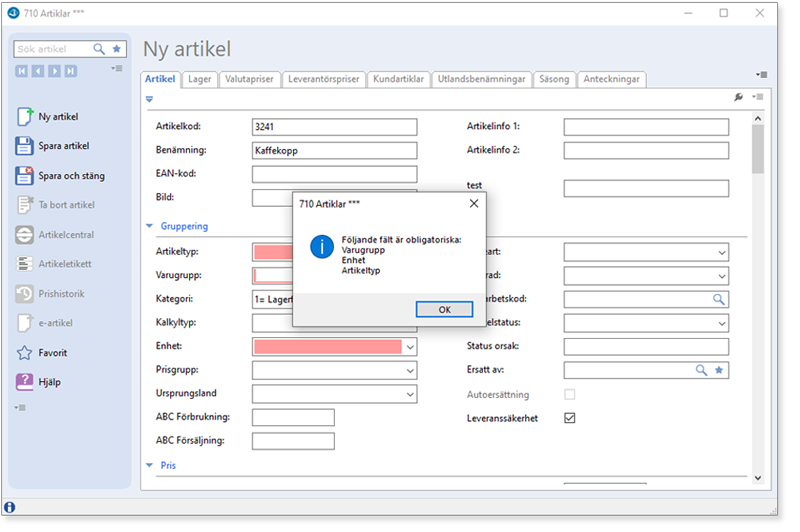Image resolution: width=800 pixels, height=532 pixels.
Task: Toggle the Autoersättning checkbox
Action: pos(570,394)
